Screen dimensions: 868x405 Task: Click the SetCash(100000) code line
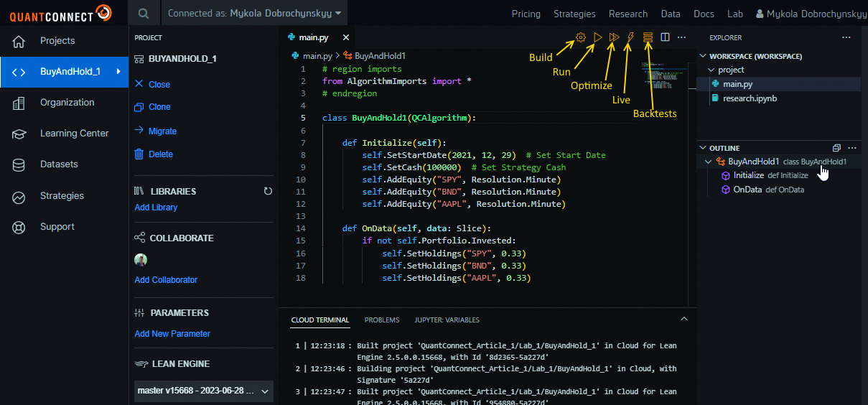464,167
